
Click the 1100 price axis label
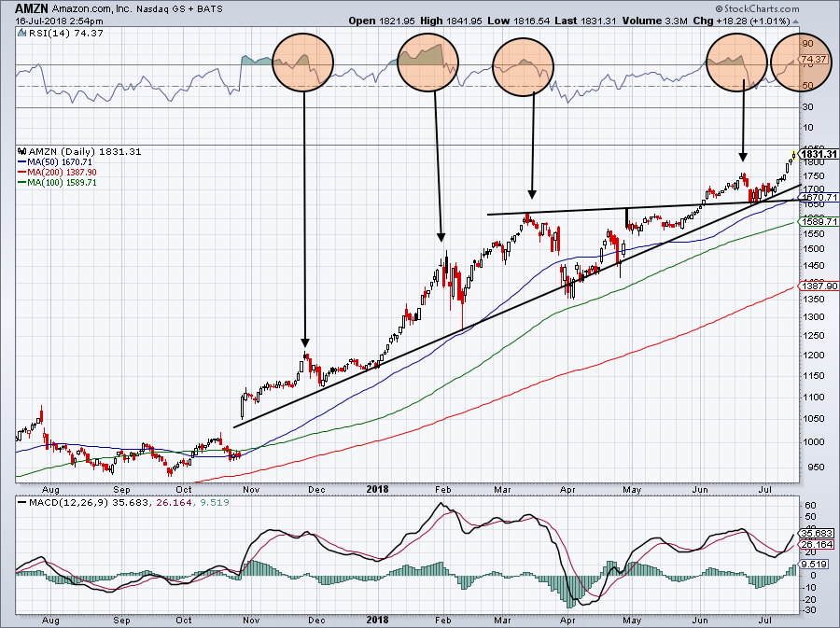pyautogui.click(x=813, y=397)
